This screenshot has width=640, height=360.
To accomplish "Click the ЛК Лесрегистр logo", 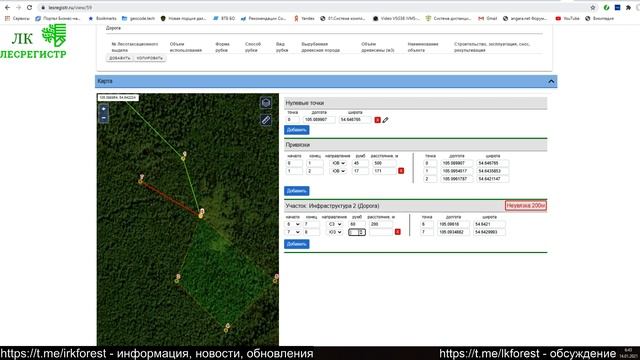I will click(x=33, y=42).
